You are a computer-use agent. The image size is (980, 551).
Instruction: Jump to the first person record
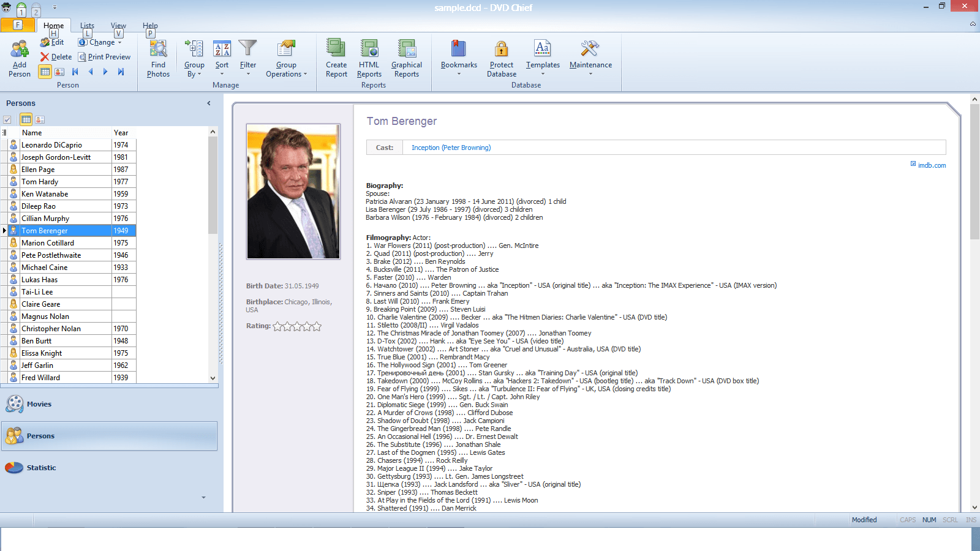(x=75, y=72)
